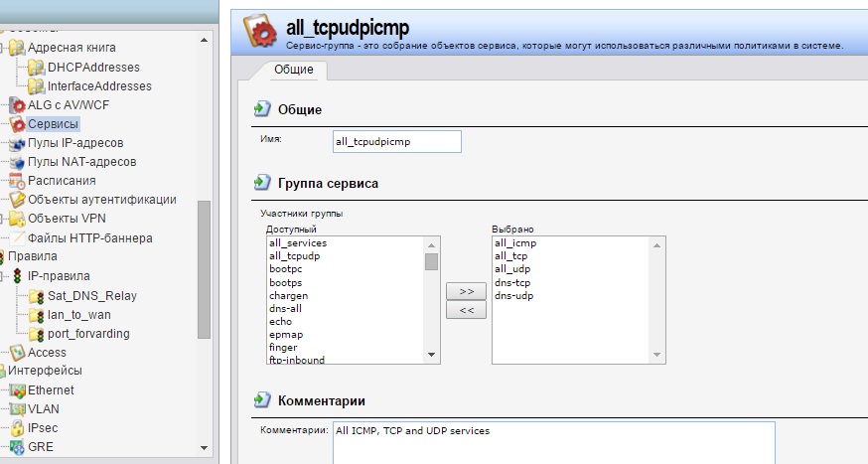The height and width of the screenshot is (464, 868).
Task: Click the left tree panel scrollbar thumb
Action: click(204, 269)
